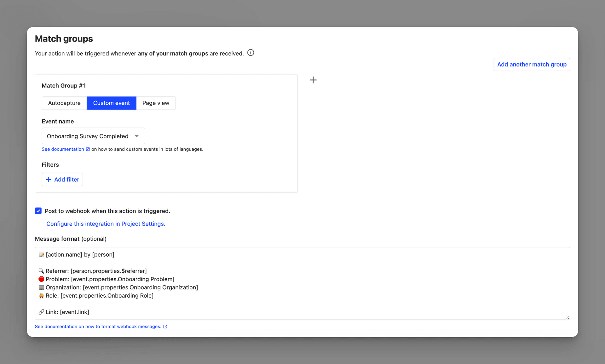This screenshot has height=364, width=605.
Task: Switch to the Autocapture tab
Action: [64, 103]
